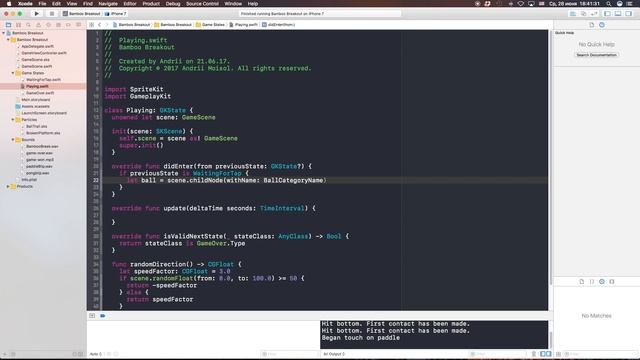Select GameOver.swift in navigator
The width and height of the screenshot is (640, 360).
tap(40, 93)
